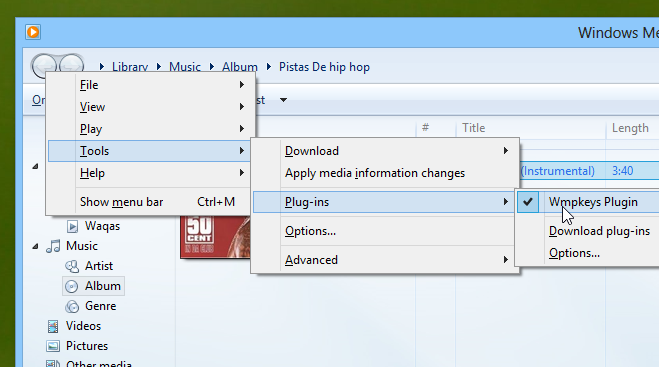Select Videos in navigation tree
The width and height of the screenshot is (659, 367).
83,326
